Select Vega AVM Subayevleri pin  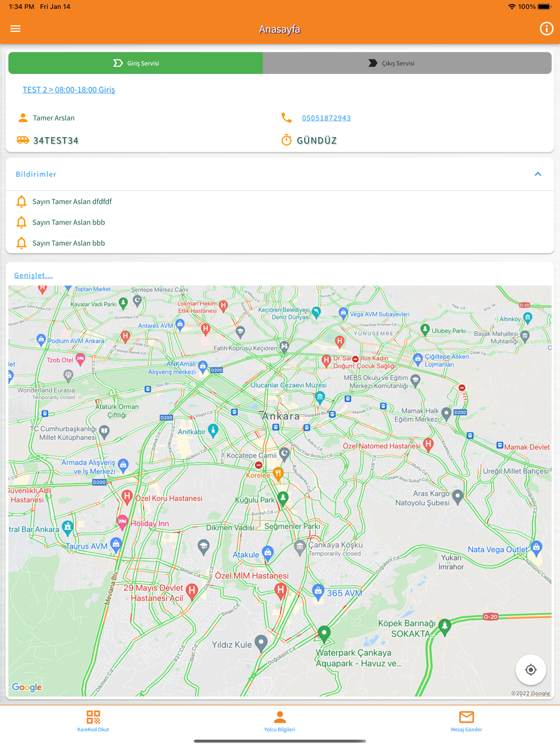pos(343,313)
